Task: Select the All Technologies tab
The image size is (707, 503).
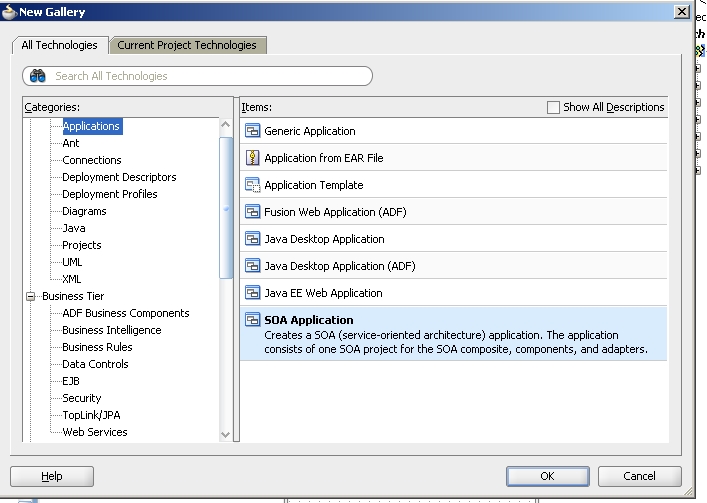Action: 59,45
